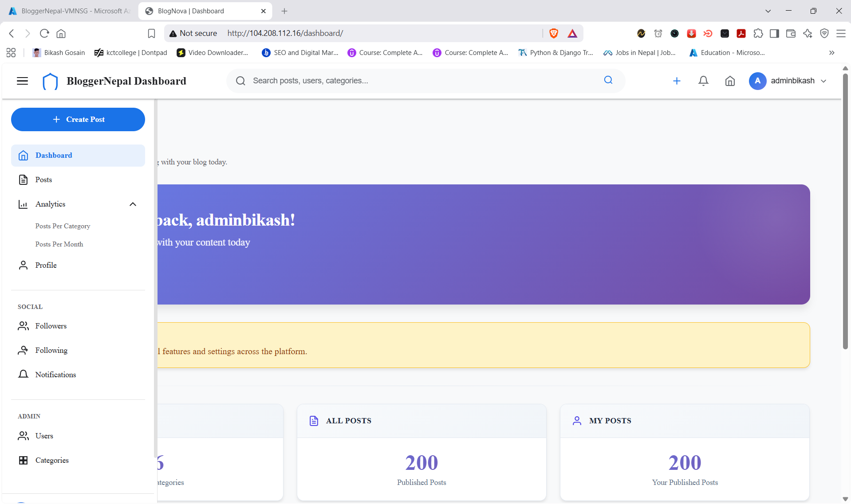Open the Brave wallet icon
This screenshot has width=851, height=504.
pyautogui.click(x=791, y=33)
